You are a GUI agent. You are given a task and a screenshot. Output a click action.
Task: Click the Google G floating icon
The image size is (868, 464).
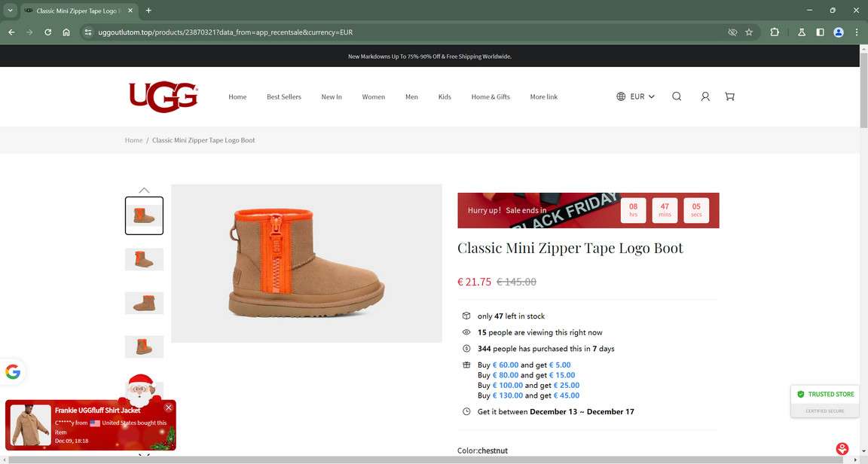coord(13,371)
